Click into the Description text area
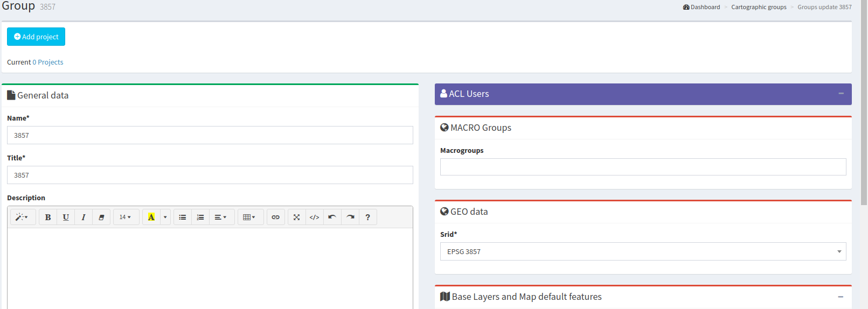The image size is (868, 309). (210, 268)
